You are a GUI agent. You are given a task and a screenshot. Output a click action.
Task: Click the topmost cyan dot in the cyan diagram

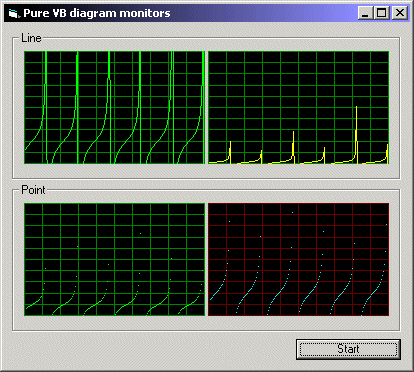[x=292, y=212]
